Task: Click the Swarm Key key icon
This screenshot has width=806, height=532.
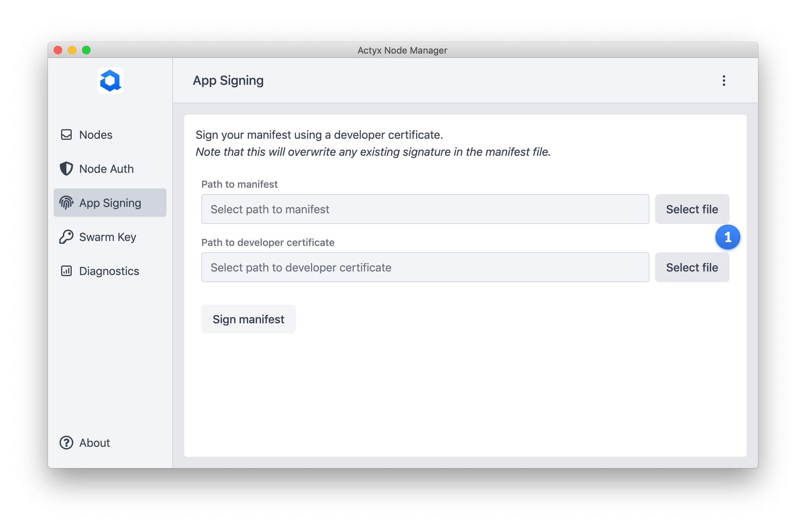Action: (x=66, y=237)
